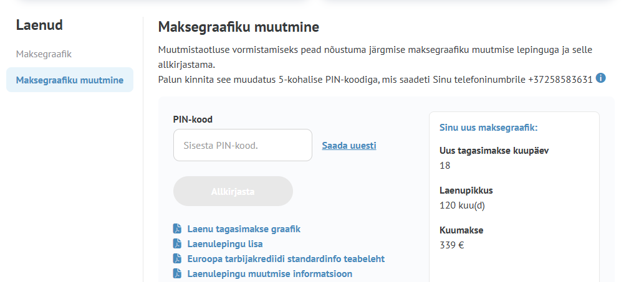Open the Maksegraafik sidebar item
This screenshot has width=644, height=282.
tap(44, 54)
